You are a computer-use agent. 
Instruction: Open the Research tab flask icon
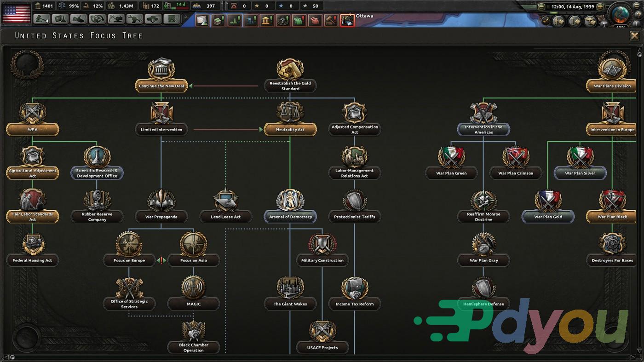(60, 19)
